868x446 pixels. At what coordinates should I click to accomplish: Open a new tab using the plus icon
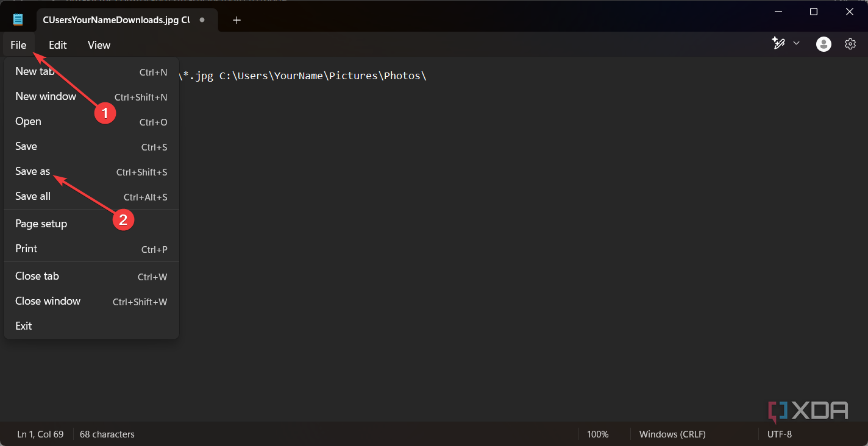pos(237,19)
